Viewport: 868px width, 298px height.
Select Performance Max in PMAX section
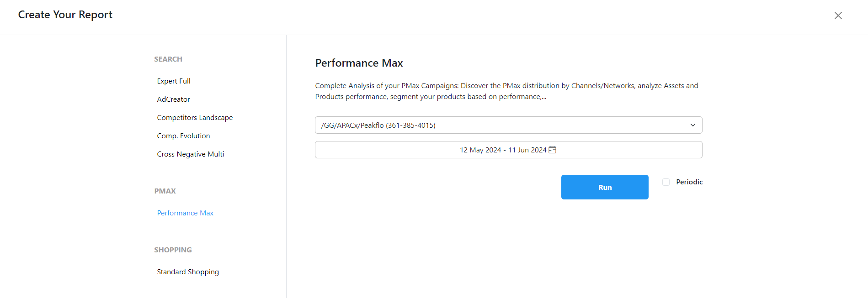[x=185, y=213]
